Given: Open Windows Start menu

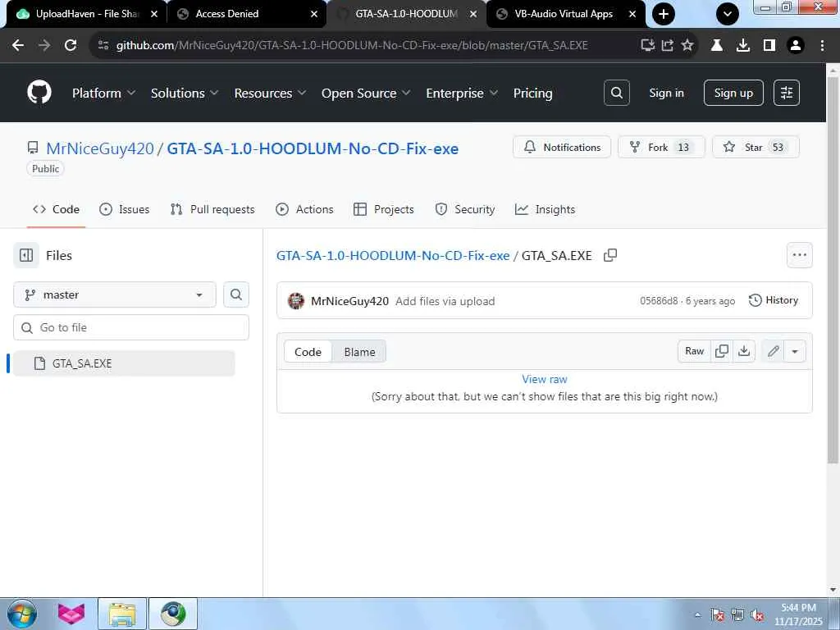Looking at the screenshot, I should [x=22, y=614].
